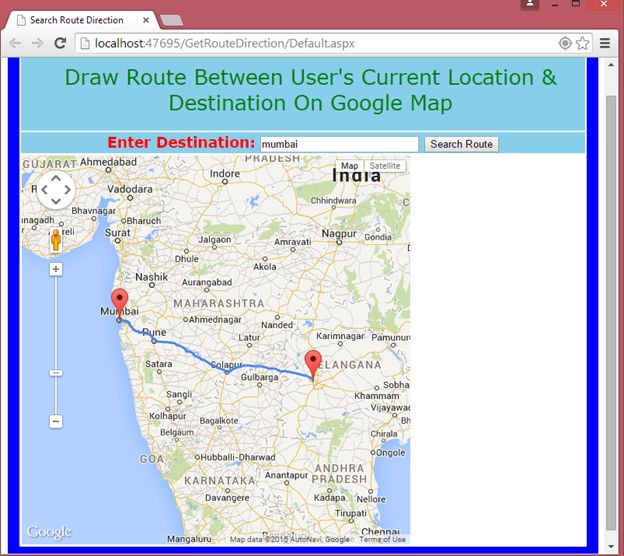The width and height of the screenshot is (624, 556).
Task: Switch map to Satellite view
Action: 385,166
